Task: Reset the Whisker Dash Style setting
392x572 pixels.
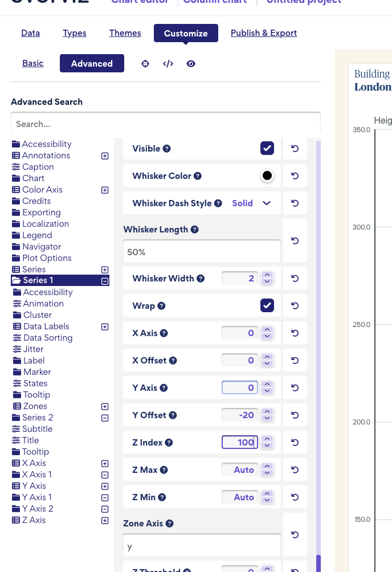Action: tap(295, 203)
